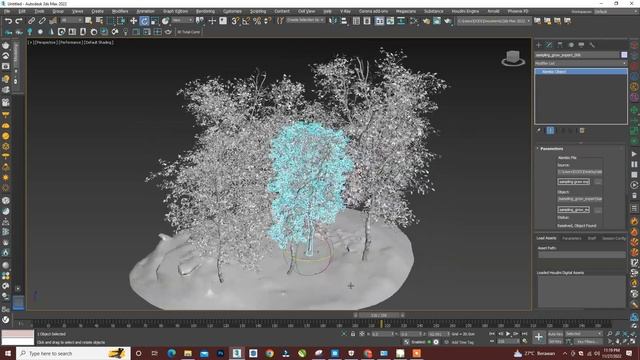Switch to the Create command panel tab
This screenshot has width=640, height=360.
[x=539, y=45]
